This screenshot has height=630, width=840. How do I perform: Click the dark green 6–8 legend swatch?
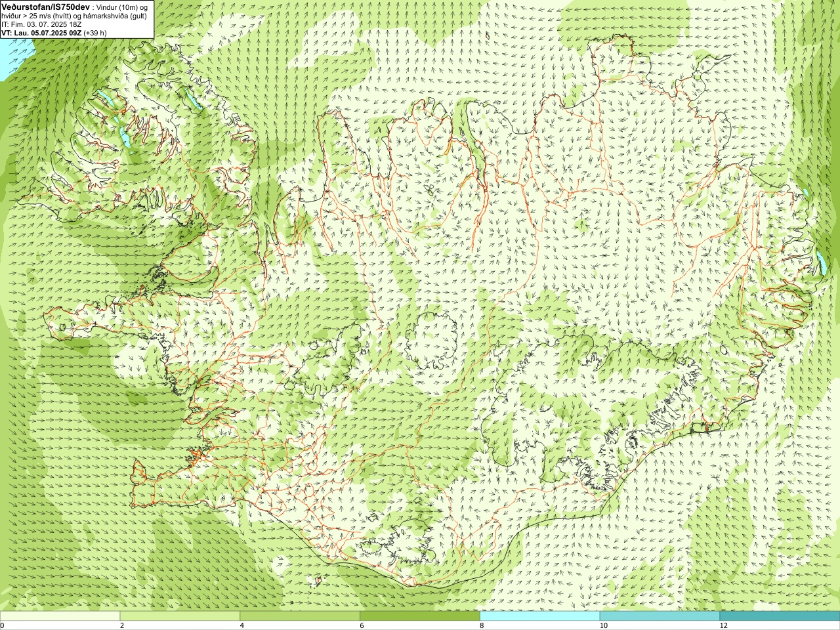pyautogui.click(x=420, y=616)
